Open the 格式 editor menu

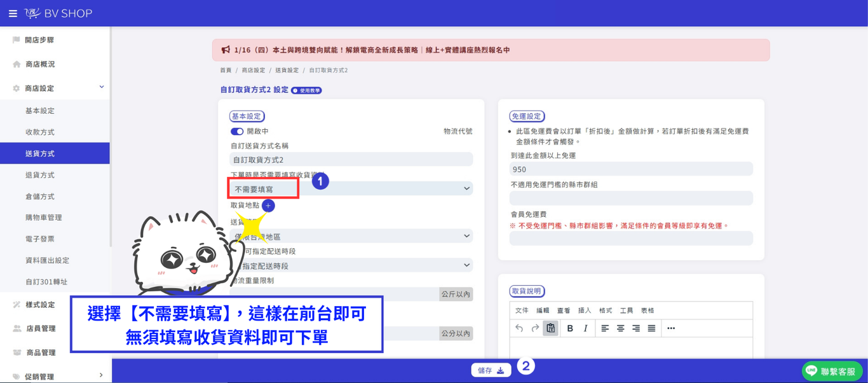pyautogui.click(x=606, y=310)
